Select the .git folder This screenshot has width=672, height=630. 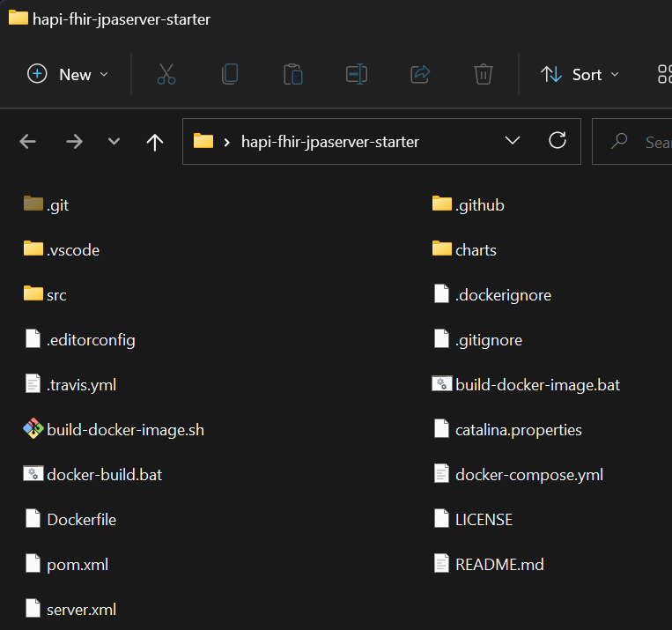pyautogui.click(x=46, y=205)
